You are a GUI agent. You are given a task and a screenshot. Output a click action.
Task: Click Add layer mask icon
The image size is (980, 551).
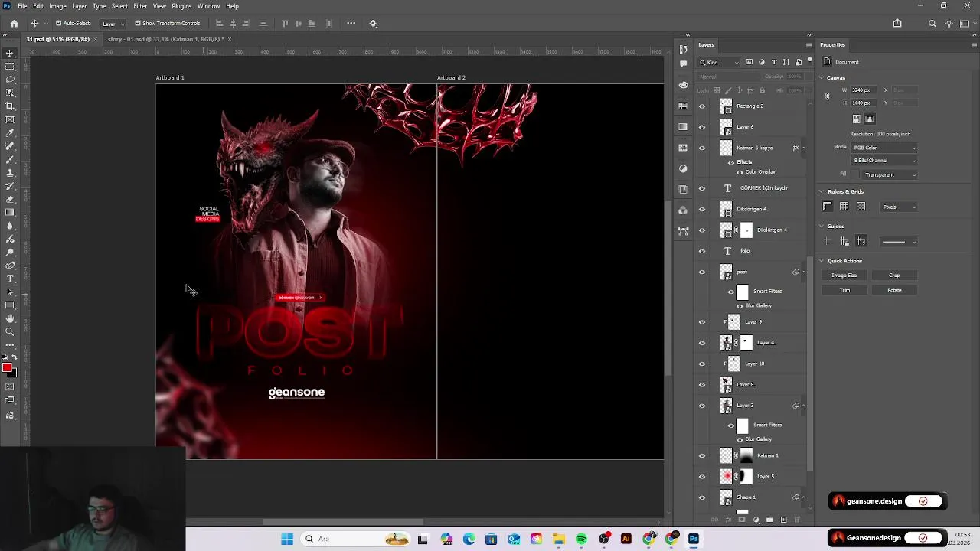[x=742, y=520]
